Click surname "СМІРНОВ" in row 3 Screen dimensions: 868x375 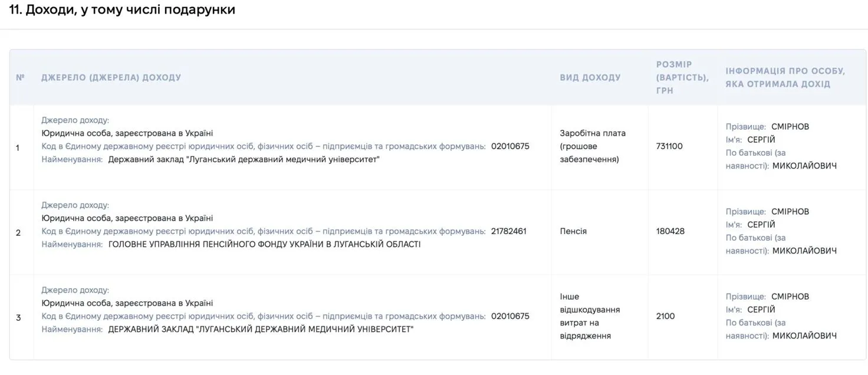[790, 297]
